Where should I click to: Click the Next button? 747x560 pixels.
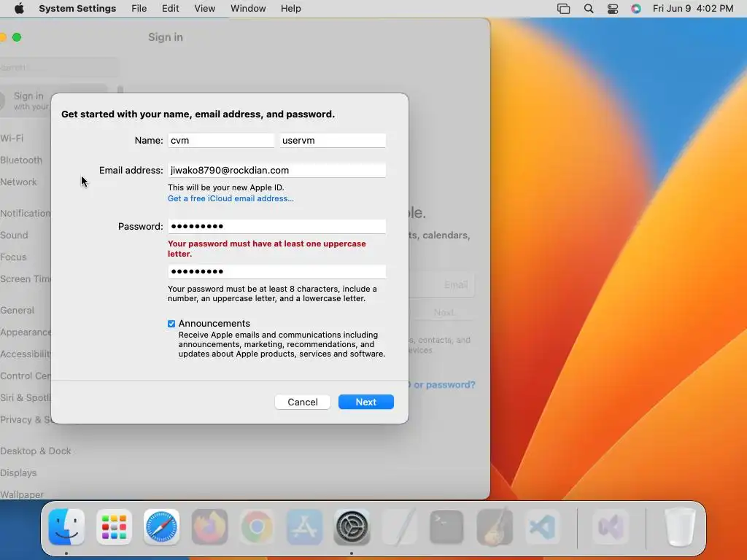click(x=366, y=402)
